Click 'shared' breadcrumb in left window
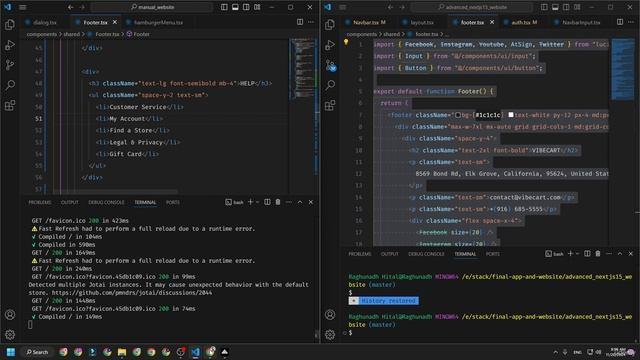This screenshot has height=360, width=640. [72, 34]
